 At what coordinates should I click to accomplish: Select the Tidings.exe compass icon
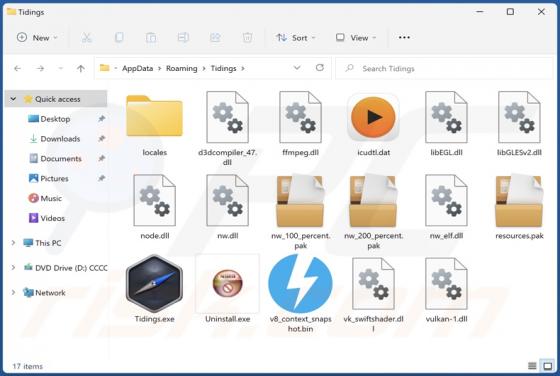(154, 283)
